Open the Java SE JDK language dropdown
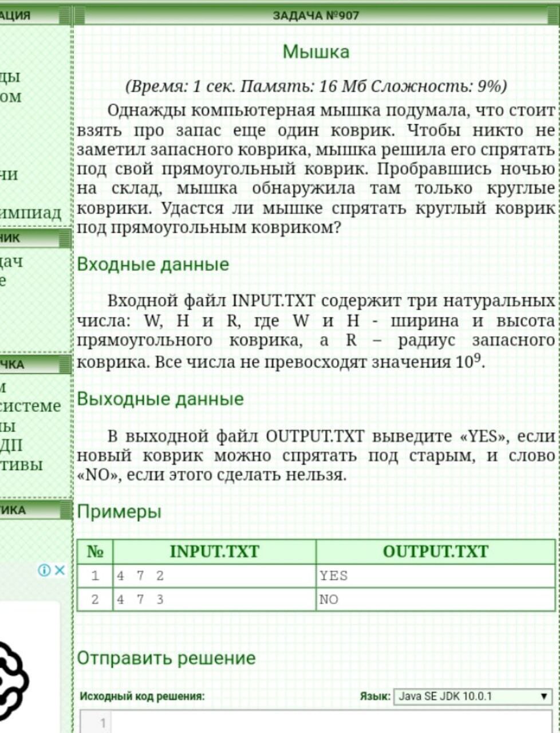560x733 pixels. pyautogui.click(x=473, y=696)
